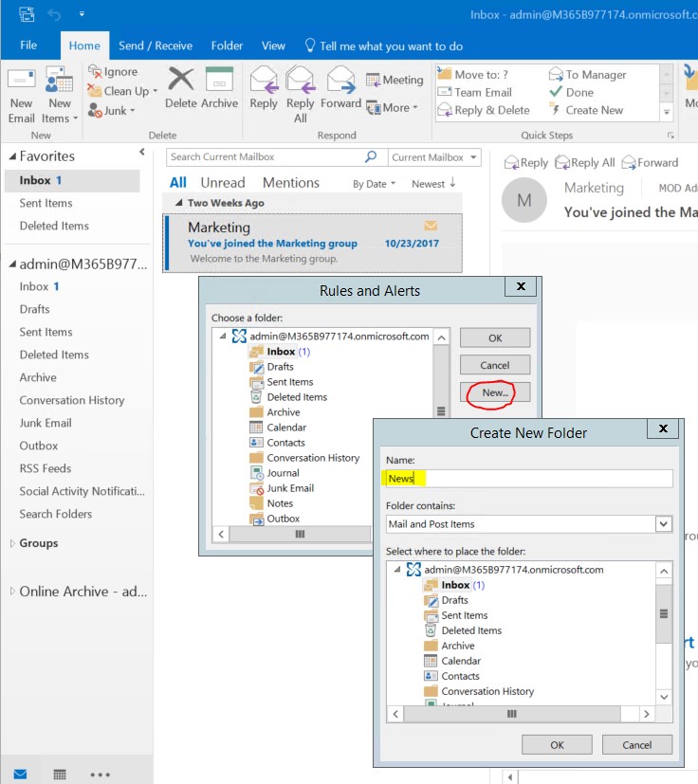This screenshot has width=698, height=784.
Task: Click the Reply ribbon icon
Action: (264, 80)
